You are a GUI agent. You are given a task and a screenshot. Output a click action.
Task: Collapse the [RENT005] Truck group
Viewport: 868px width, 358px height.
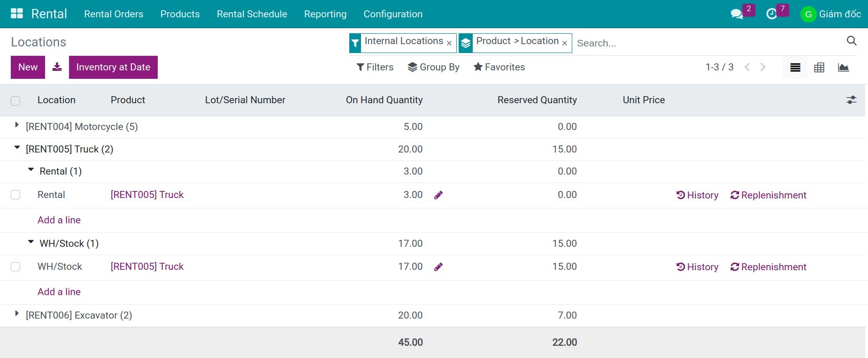17,148
